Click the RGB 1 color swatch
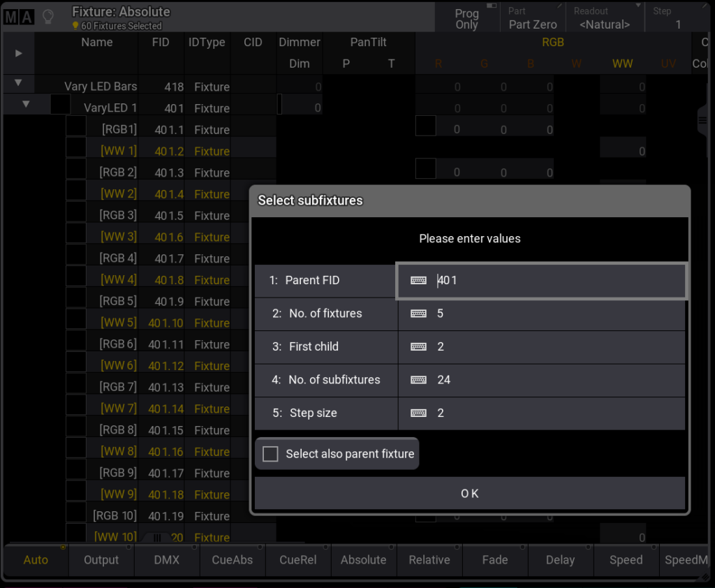The height and width of the screenshot is (588, 715). coord(425,126)
